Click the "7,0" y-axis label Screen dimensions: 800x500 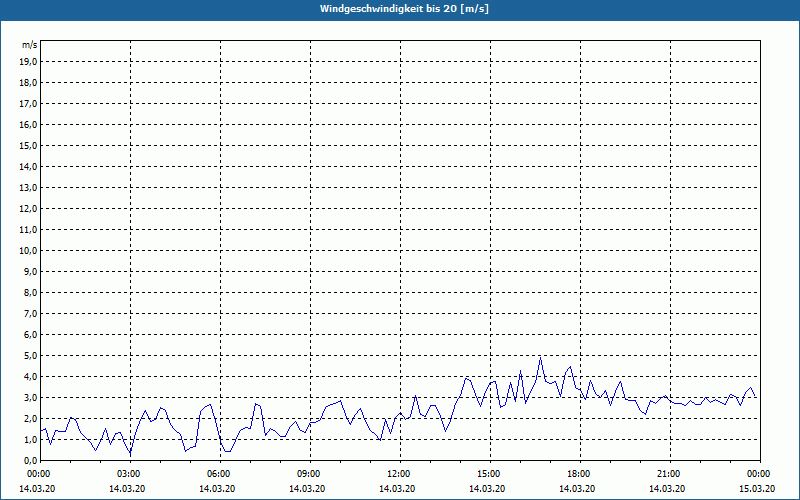point(30,313)
